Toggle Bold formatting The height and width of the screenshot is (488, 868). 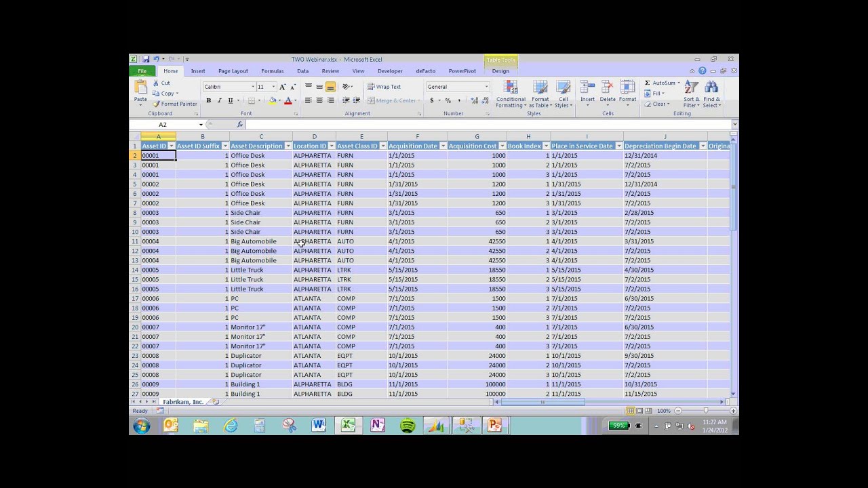click(x=209, y=100)
